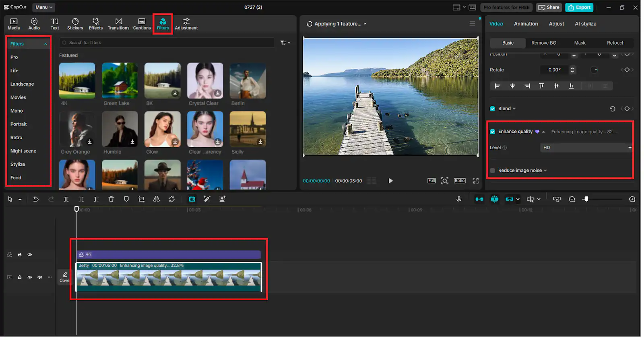The width and height of the screenshot is (644, 340).
Task: Open the fullscreen preview icon
Action: [x=475, y=181]
